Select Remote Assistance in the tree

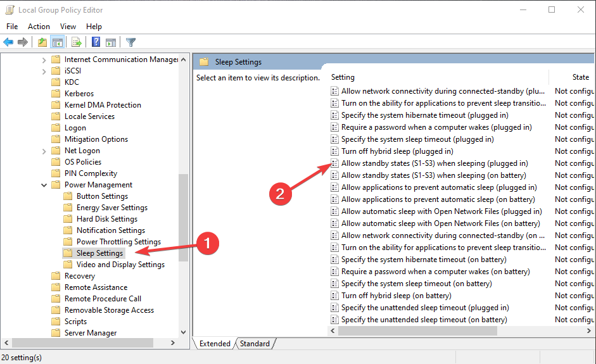[x=96, y=287]
